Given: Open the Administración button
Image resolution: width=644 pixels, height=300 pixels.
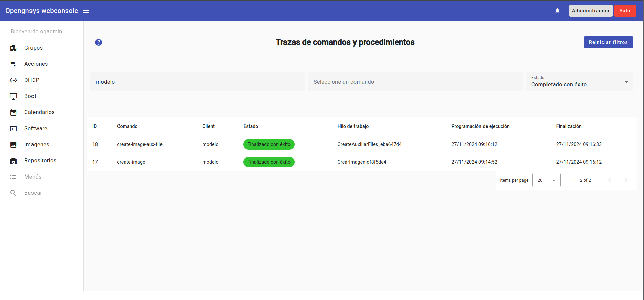Looking at the screenshot, I should coord(590,11).
